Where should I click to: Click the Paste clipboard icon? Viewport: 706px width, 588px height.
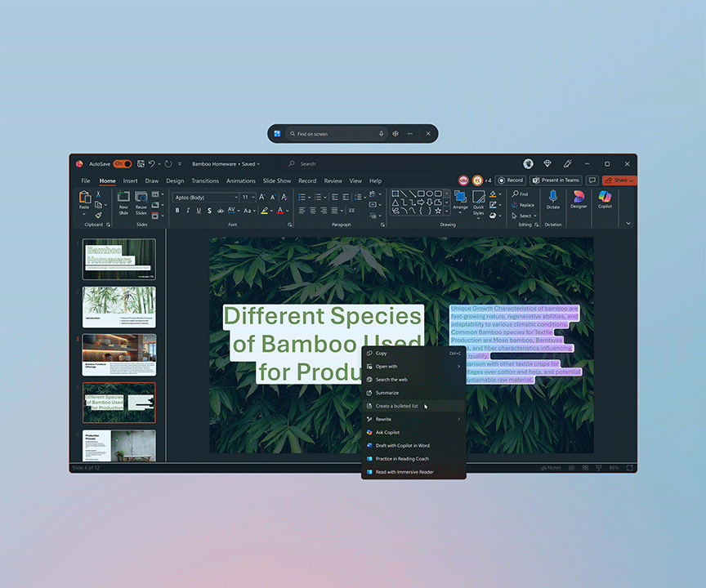84,197
